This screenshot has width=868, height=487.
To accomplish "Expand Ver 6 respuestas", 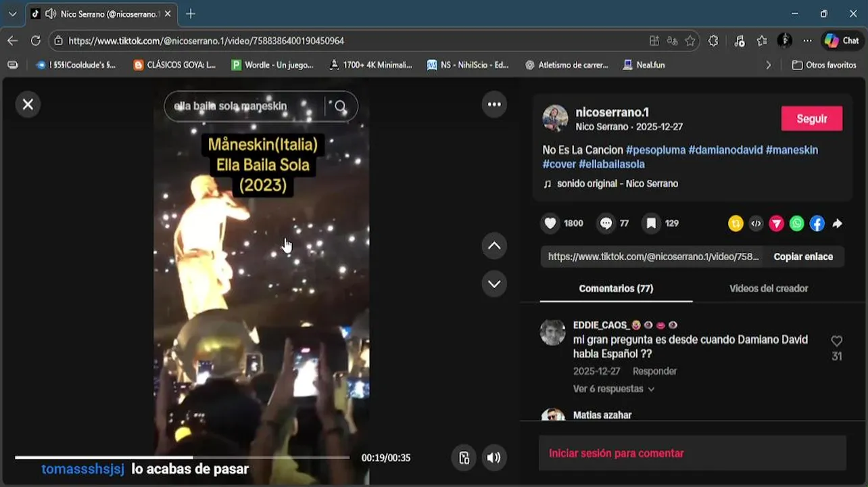I will coord(614,389).
